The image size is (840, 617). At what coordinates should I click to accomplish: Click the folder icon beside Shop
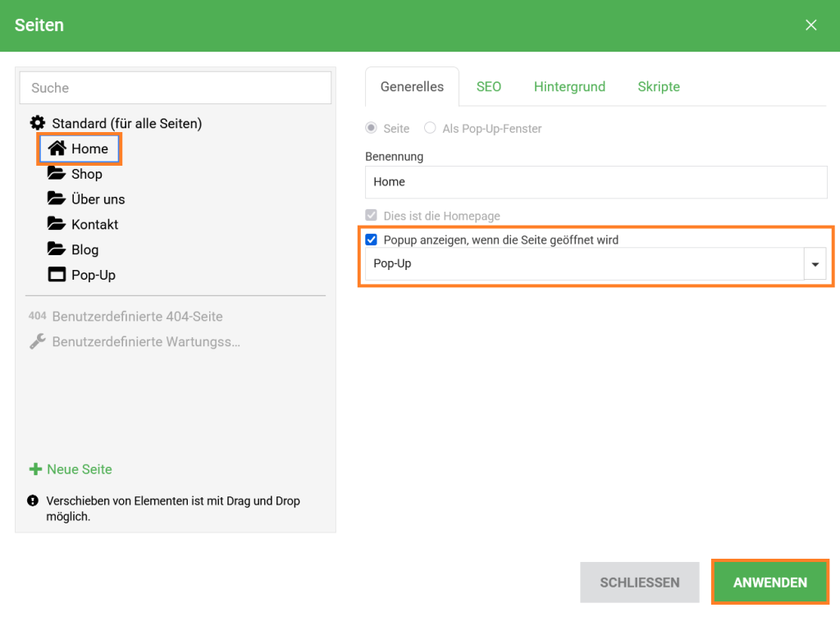(57, 174)
